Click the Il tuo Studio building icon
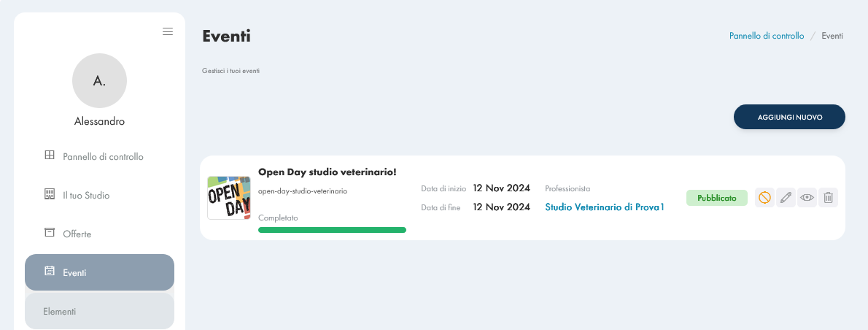The height and width of the screenshot is (330, 868). tap(50, 193)
